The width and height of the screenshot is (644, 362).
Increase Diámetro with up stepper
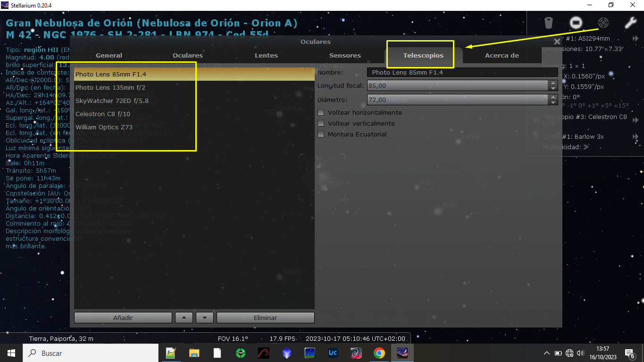[553, 97]
